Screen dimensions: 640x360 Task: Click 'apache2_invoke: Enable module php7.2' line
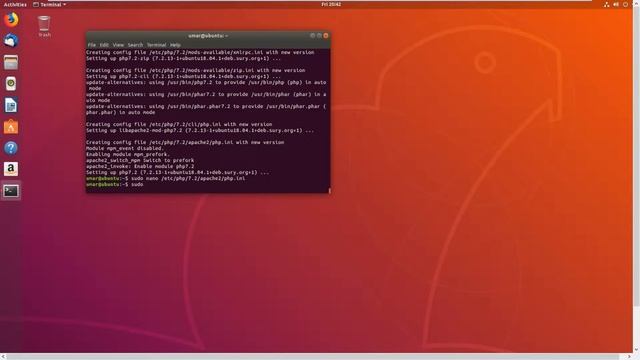[x=140, y=167]
